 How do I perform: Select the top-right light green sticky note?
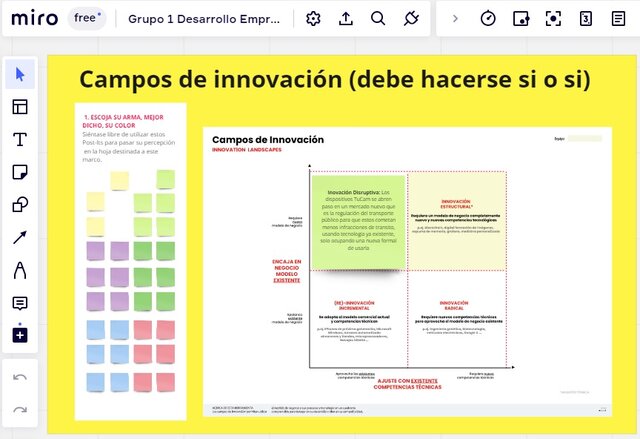(x=166, y=179)
